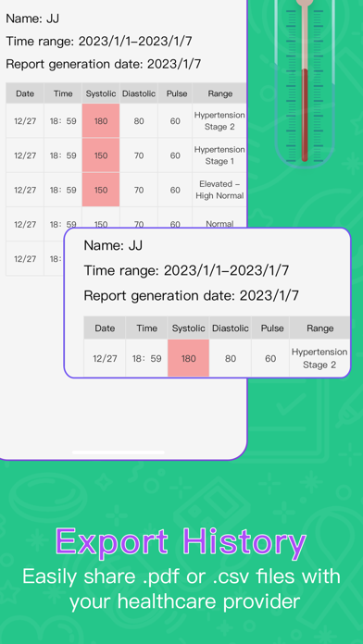This screenshot has height=644, width=363.
Task: Click 'Report generation date' line in front popup card
Action: point(191,295)
